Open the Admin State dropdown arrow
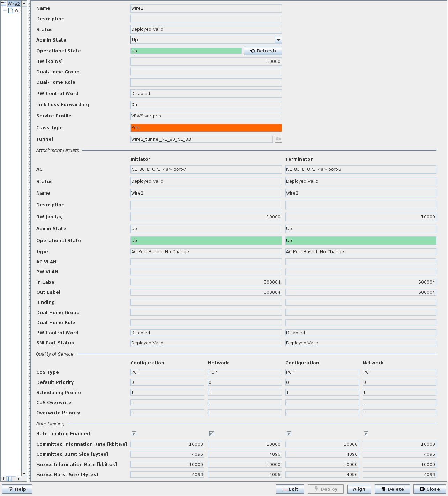The image size is (448, 496). [x=278, y=40]
